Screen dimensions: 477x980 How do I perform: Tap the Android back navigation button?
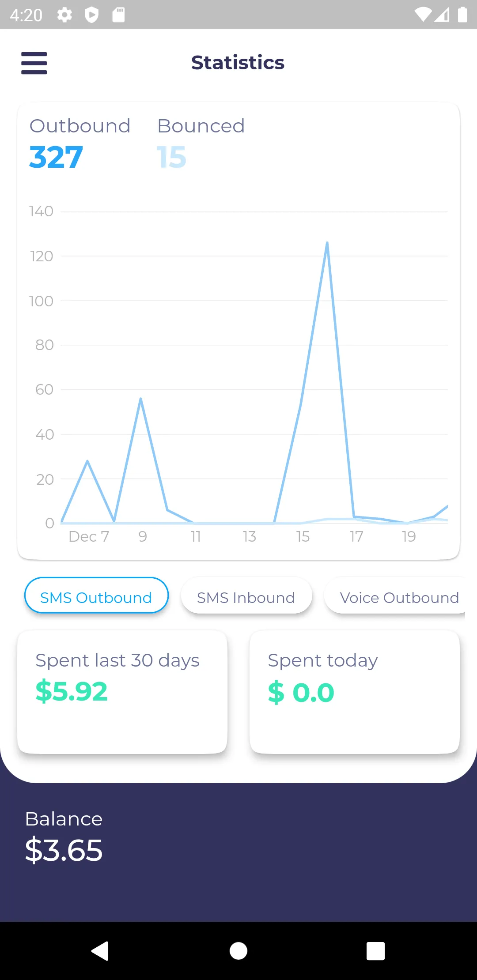click(100, 950)
